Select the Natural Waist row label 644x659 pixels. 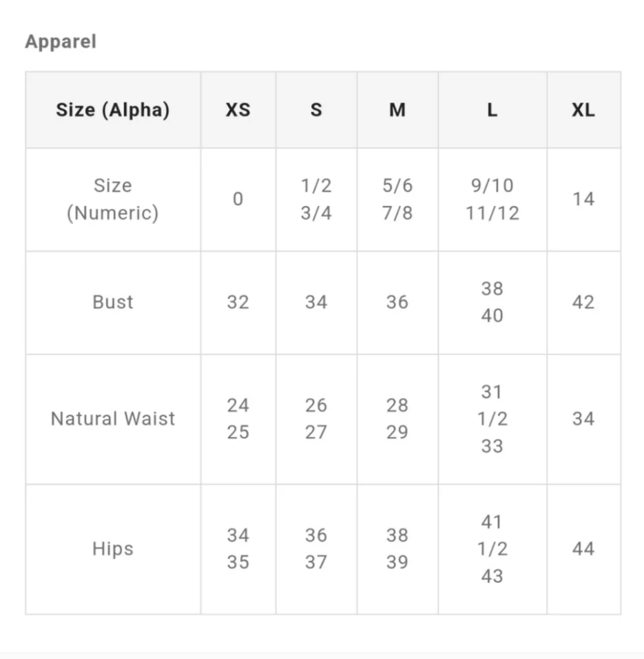click(x=113, y=418)
